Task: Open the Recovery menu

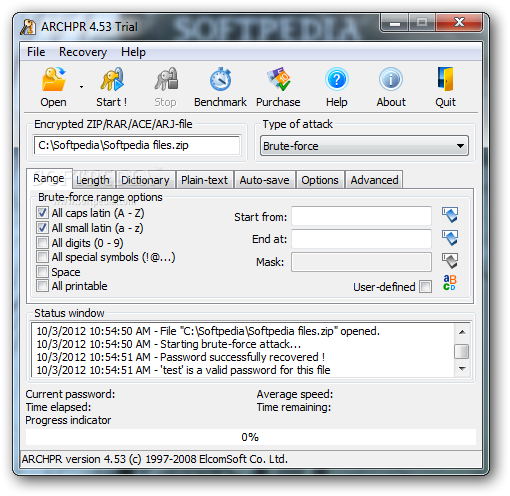Action: [x=83, y=52]
